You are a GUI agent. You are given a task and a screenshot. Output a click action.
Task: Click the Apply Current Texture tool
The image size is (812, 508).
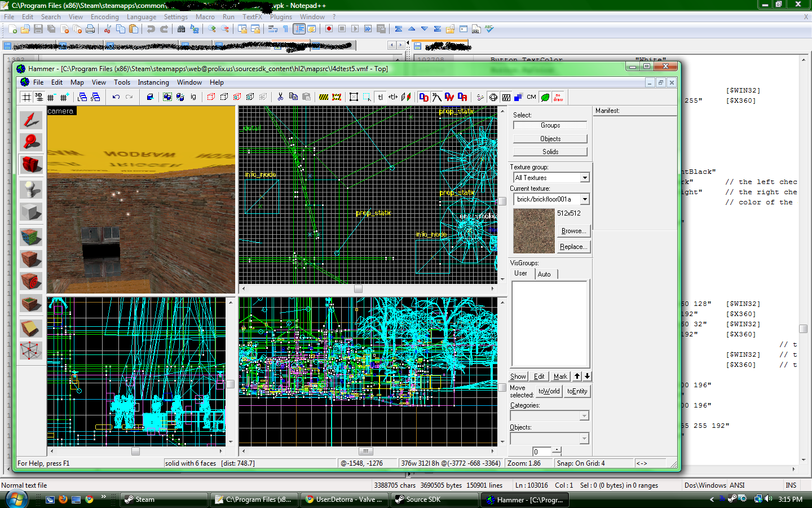pos(31,259)
